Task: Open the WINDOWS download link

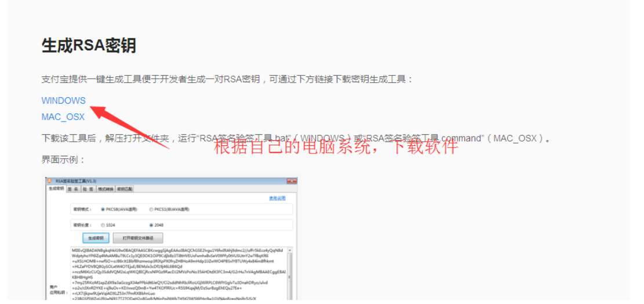Action: click(x=64, y=101)
